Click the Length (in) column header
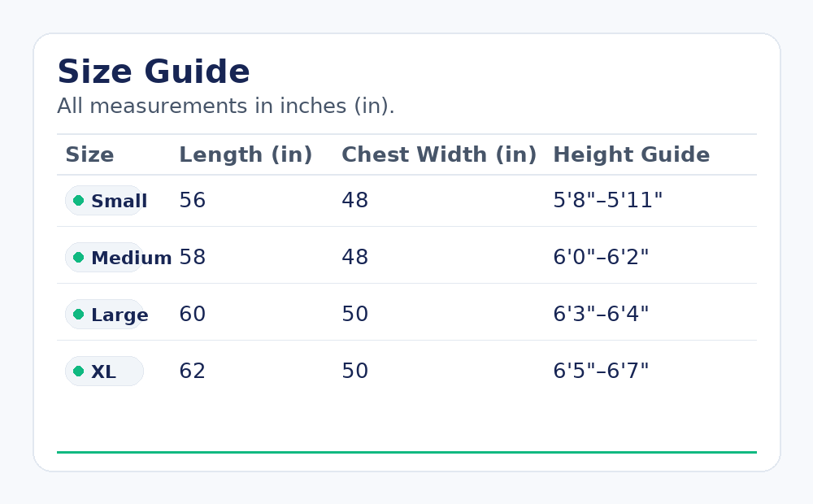 [246, 155]
